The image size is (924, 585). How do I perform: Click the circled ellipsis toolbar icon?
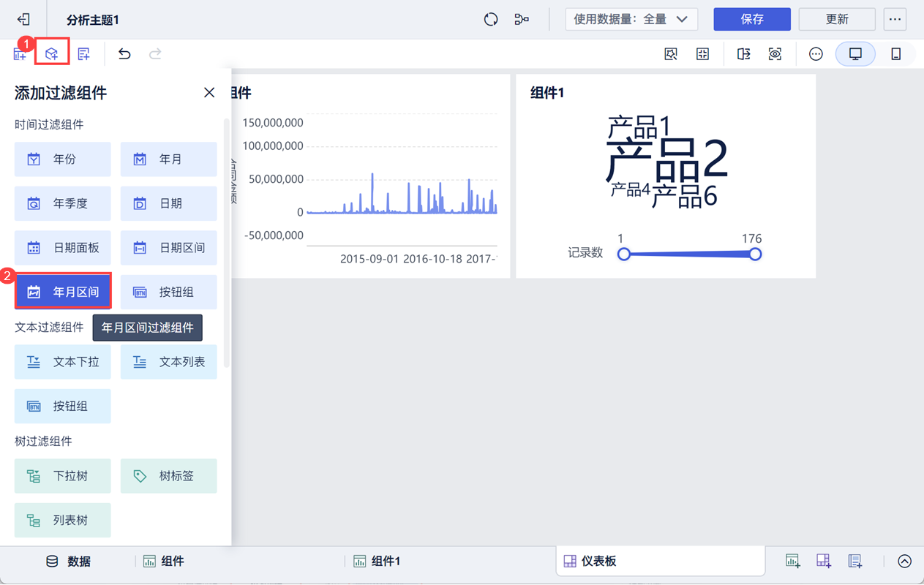point(816,54)
